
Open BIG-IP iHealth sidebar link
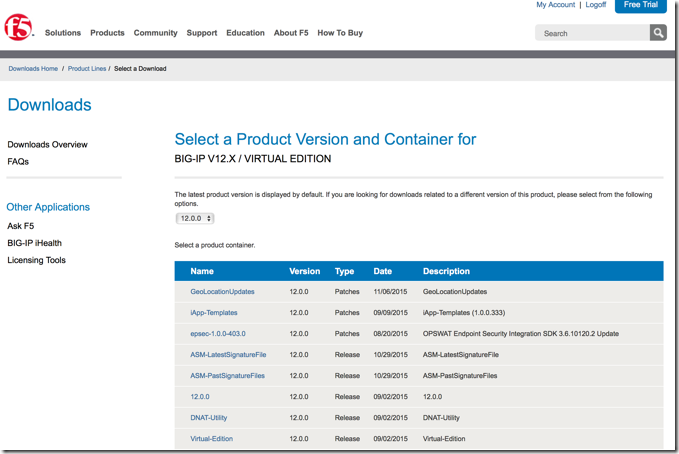click(x=34, y=243)
